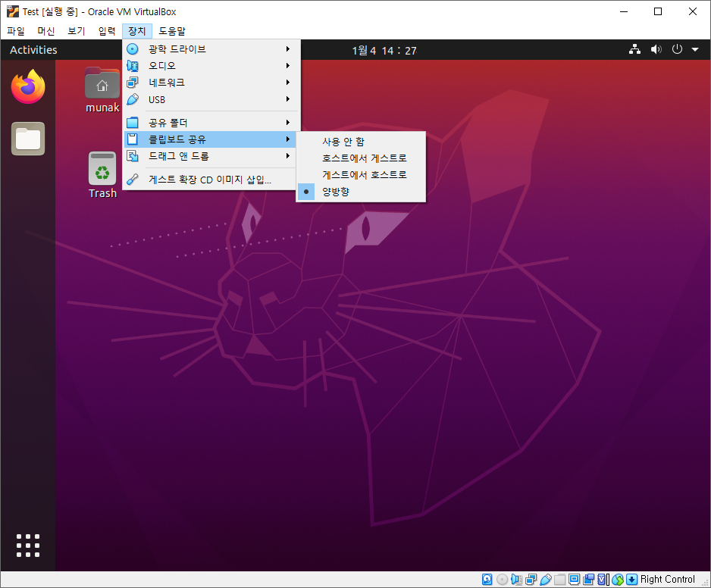The image size is (711, 588).
Task: Open the '보기' menu
Action: click(76, 31)
